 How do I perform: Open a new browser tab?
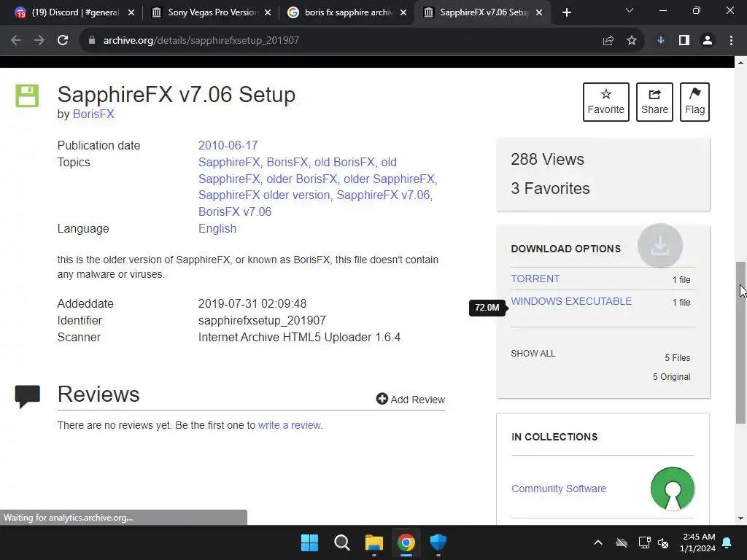coord(566,12)
